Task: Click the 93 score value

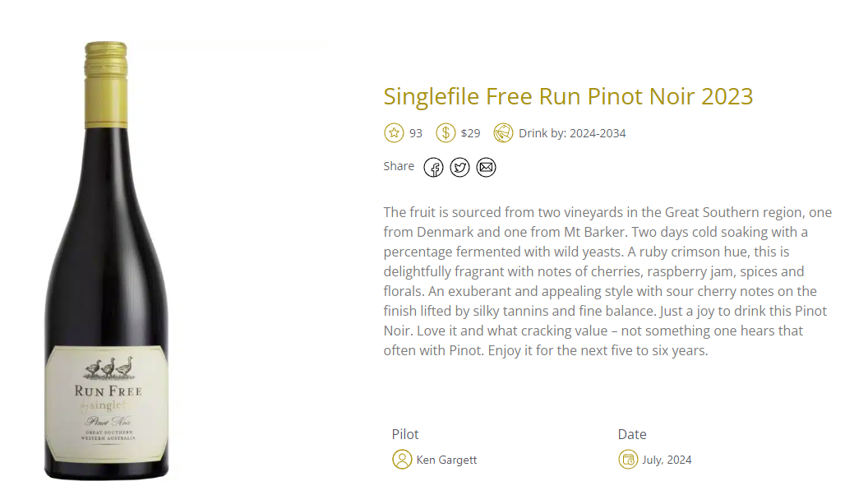Action: [416, 133]
